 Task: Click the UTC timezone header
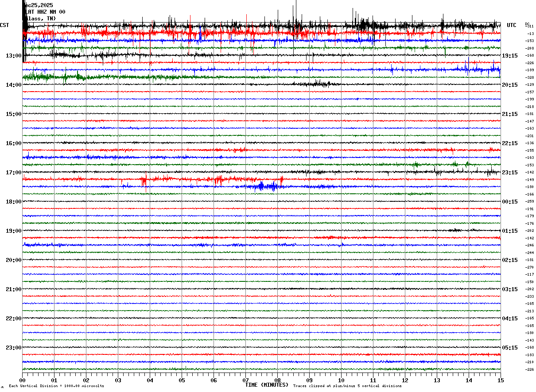click(512, 25)
